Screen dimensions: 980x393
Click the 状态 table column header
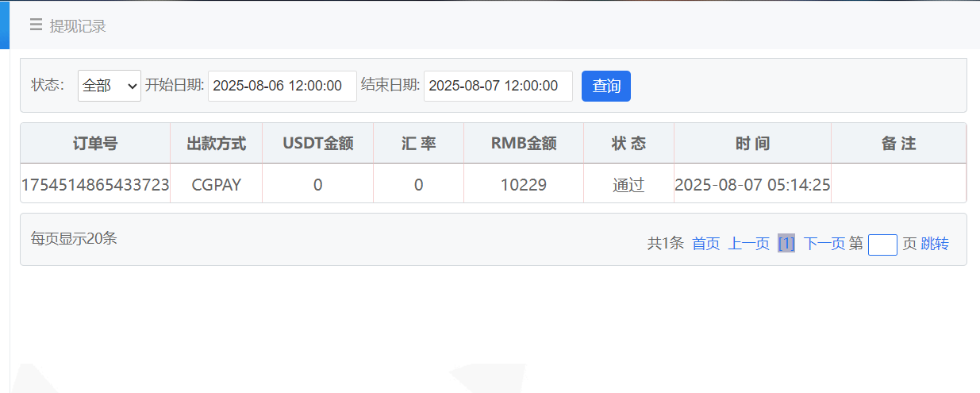(x=628, y=144)
